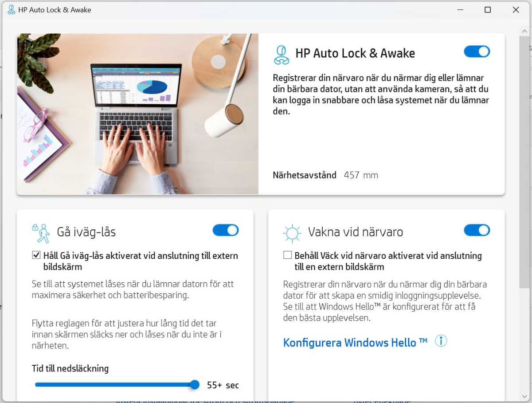Close the HP Auto Lock & Awake window
The height and width of the screenshot is (403, 532).
[x=516, y=10]
